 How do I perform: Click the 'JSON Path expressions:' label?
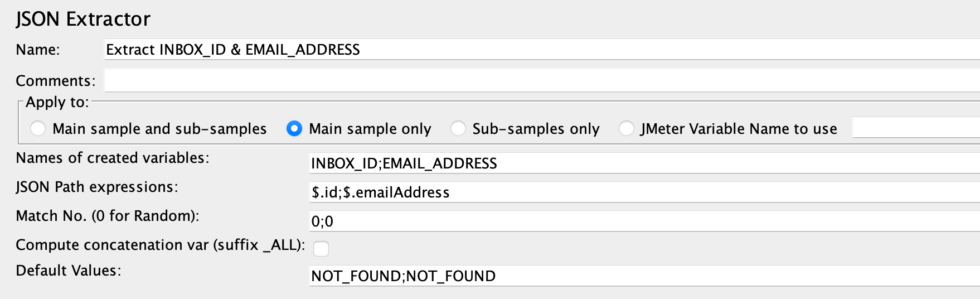[x=97, y=187]
